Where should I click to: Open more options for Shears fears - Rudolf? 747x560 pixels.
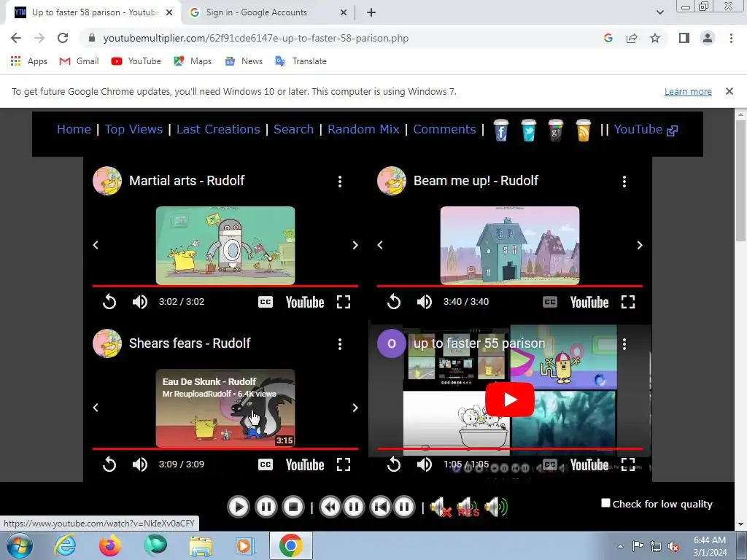pyautogui.click(x=340, y=344)
